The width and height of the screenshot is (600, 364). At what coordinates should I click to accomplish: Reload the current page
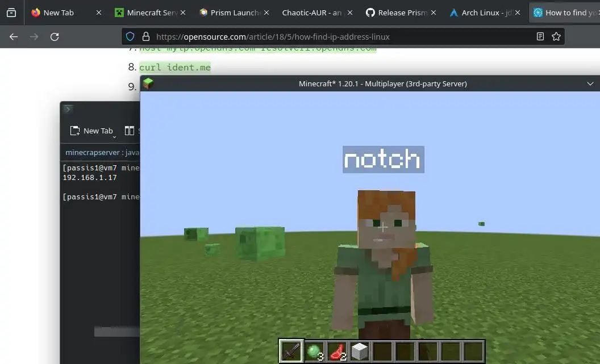click(55, 37)
